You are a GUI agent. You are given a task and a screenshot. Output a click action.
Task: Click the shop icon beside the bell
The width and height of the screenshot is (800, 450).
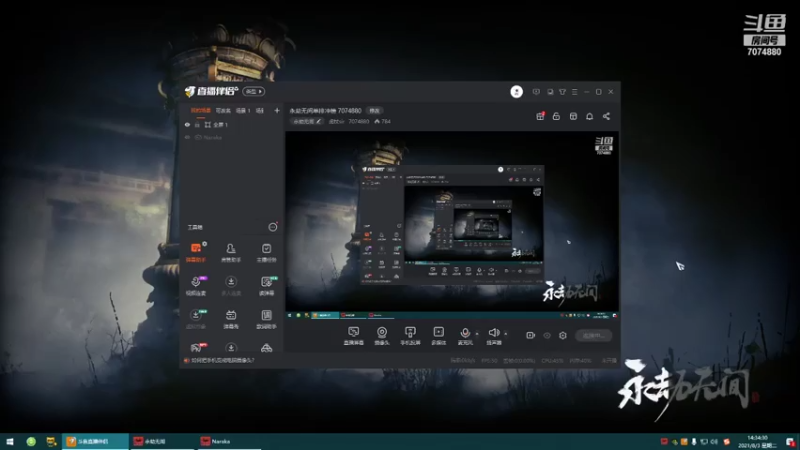(x=573, y=116)
